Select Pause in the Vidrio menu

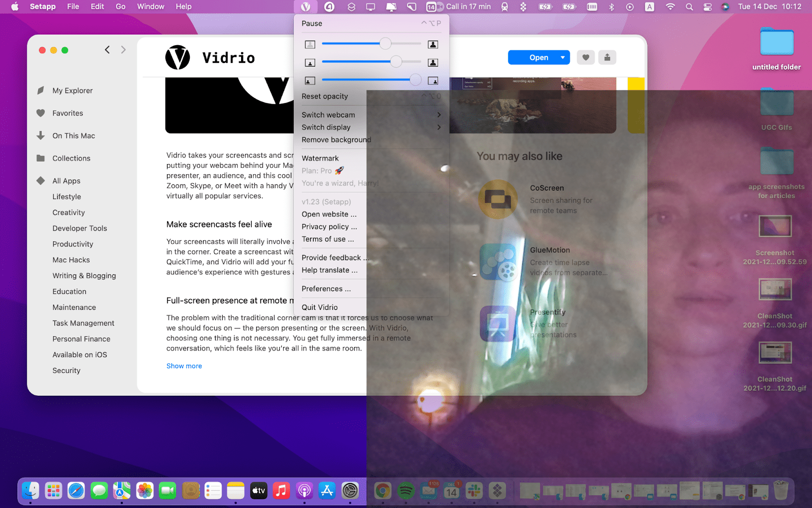point(371,23)
